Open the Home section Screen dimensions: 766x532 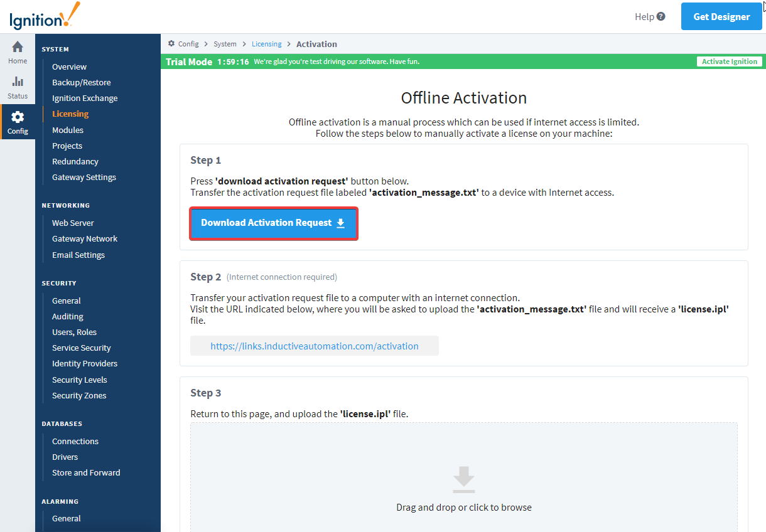click(x=18, y=53)
